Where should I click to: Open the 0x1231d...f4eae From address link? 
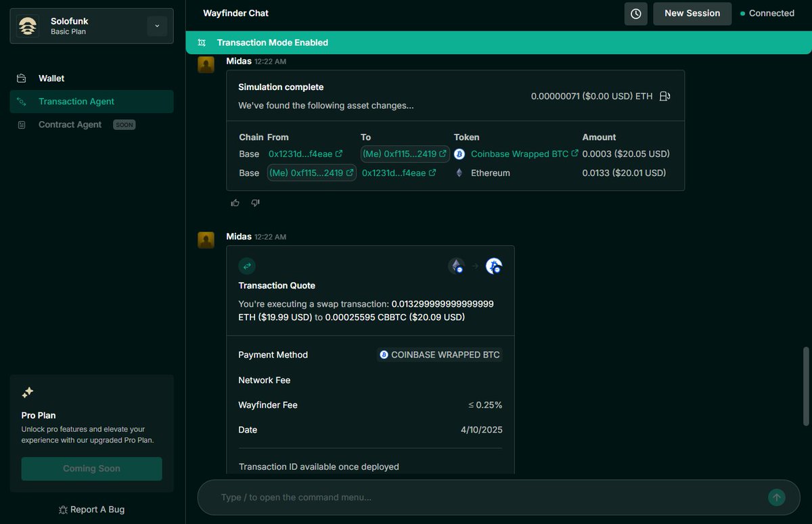coord(305,154)
